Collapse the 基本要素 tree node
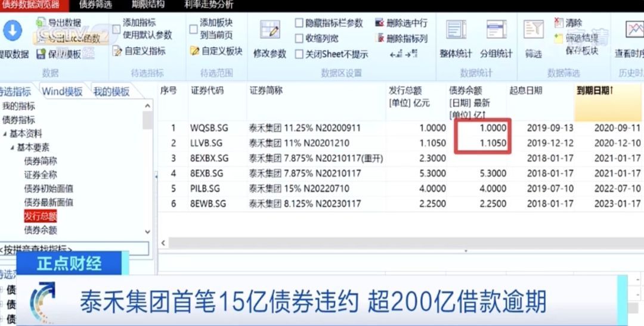Image resolution: width=644 pixels, height=326 pixels. (12, 147)
